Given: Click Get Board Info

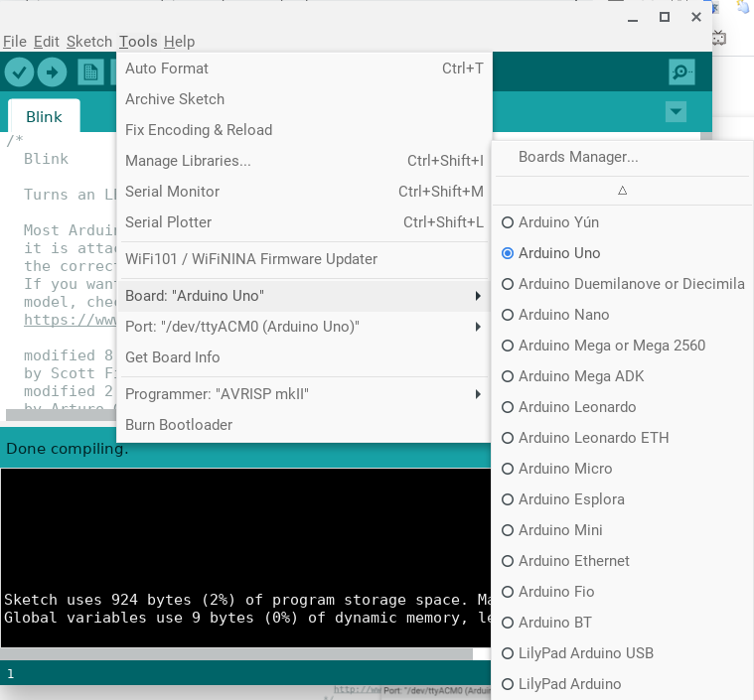Looking at the screenshot, I should (304, 357).
